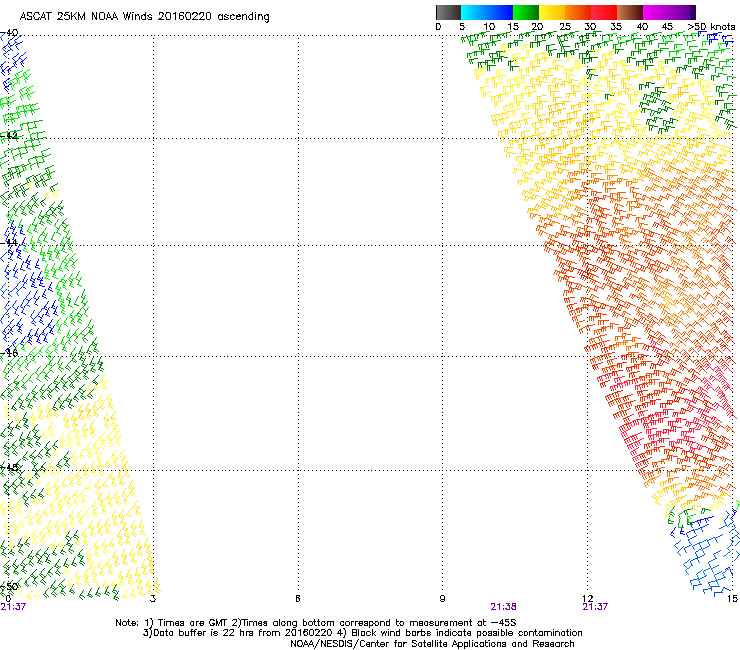Select the green 15-20 knots color bar segment
740x650 pixels.
[x=526, y=12]
